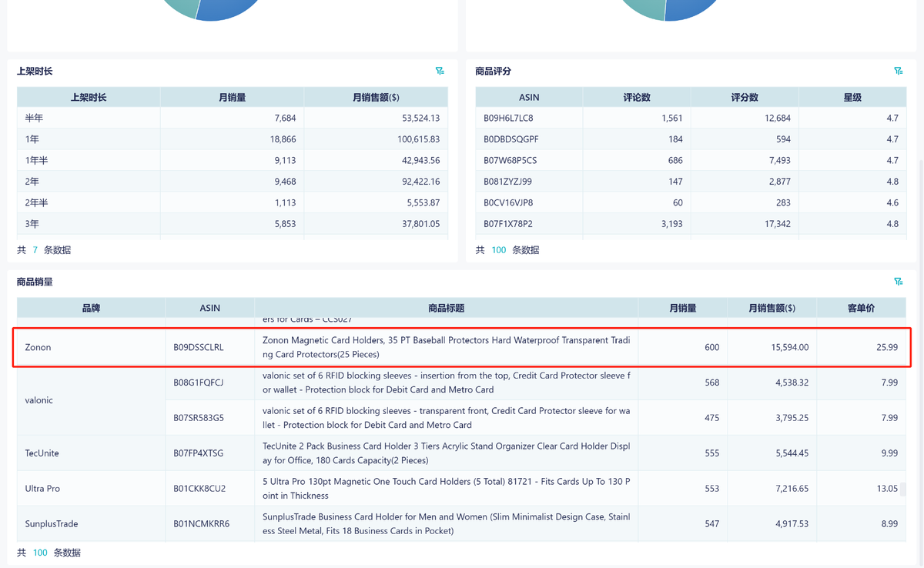Viewport: 924px width, 568px height.
Task: Click filter icon in 上架时长 panel
Action: 440,71
